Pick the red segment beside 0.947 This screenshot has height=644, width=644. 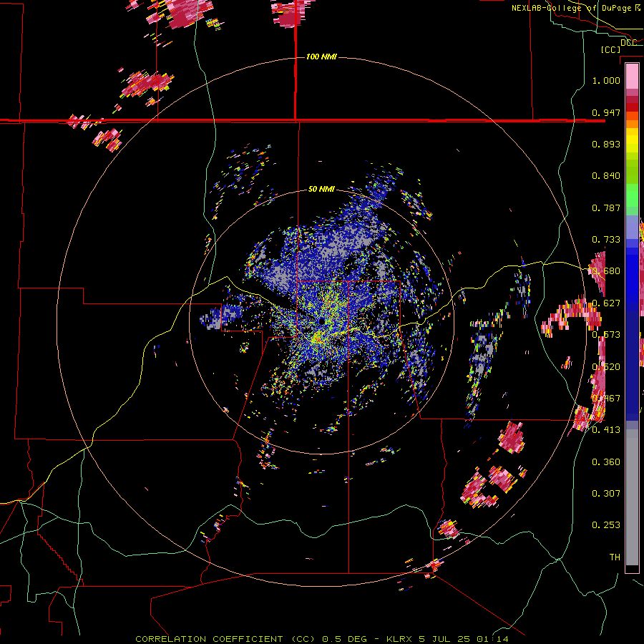(632, 107)
